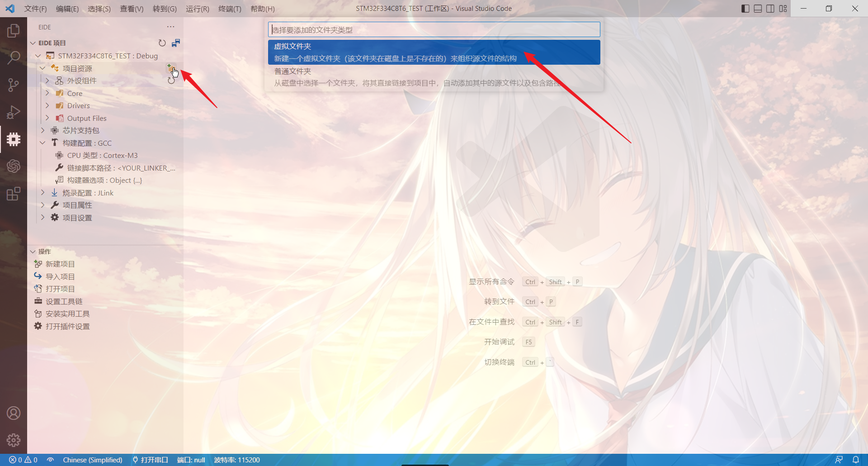Expand the 芯片支持包 node
The image size is (868, 466).
coord(42,130)
